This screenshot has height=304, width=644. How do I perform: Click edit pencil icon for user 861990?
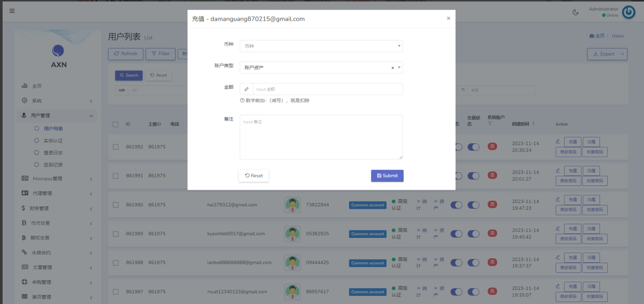point(558,199)
